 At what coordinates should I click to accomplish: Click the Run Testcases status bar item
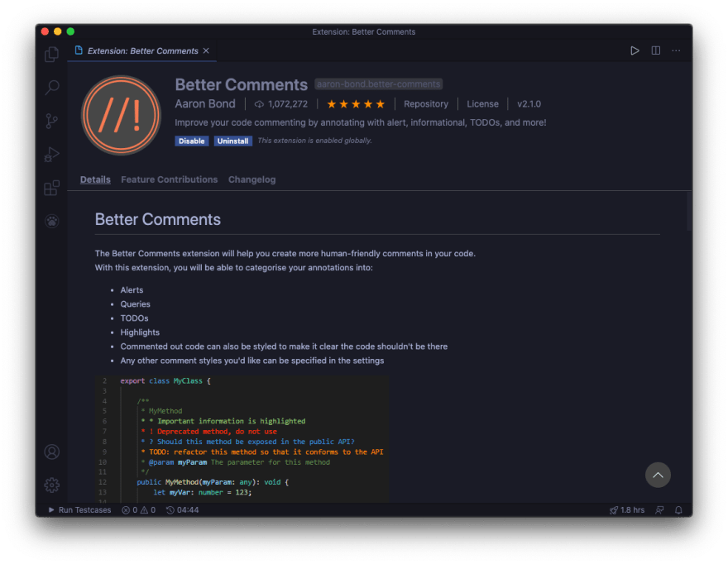pyautogui.click(x=80, y=509)
